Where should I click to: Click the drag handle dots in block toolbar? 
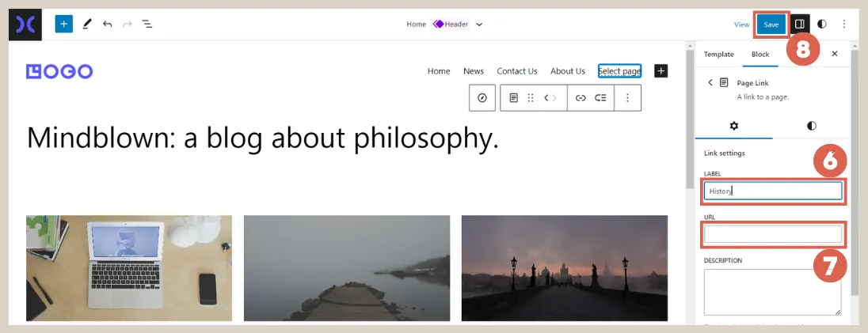531,98
